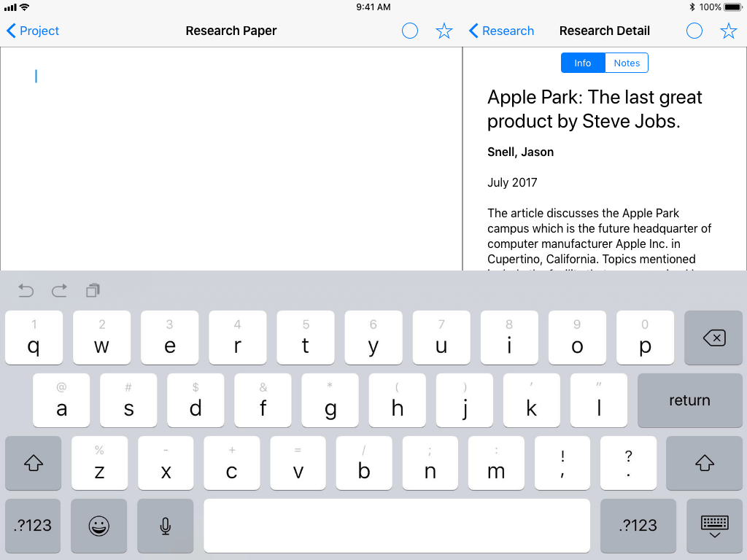Tap the right Shift key

[704, 463]
